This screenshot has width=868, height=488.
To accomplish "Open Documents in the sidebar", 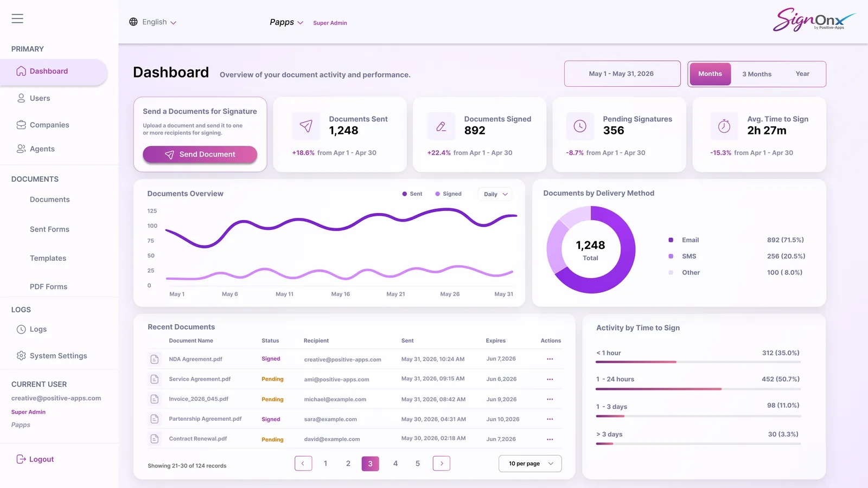I will click(x=50, y=200).
